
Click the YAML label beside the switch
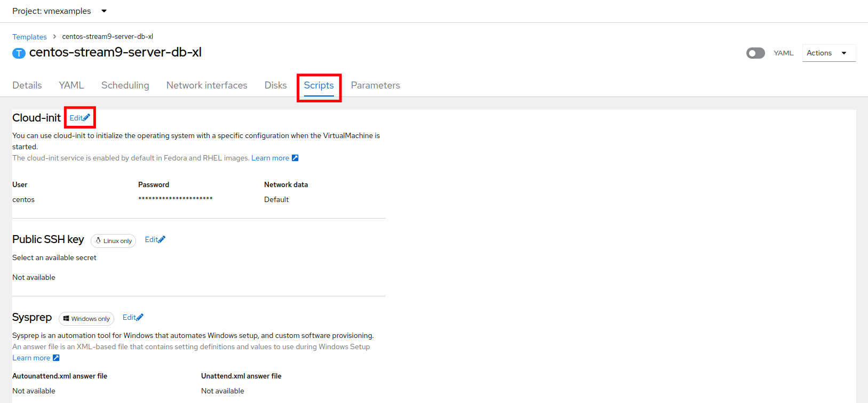(784, 53)
